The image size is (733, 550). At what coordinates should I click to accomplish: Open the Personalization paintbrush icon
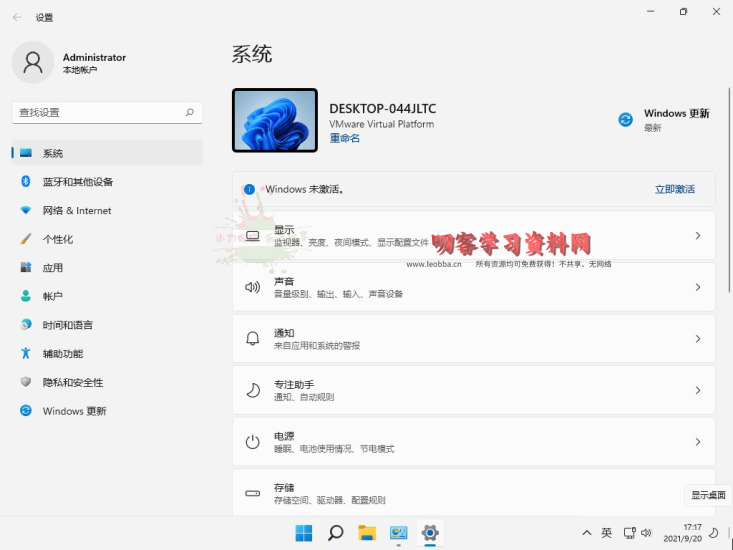tap(26, 239)
